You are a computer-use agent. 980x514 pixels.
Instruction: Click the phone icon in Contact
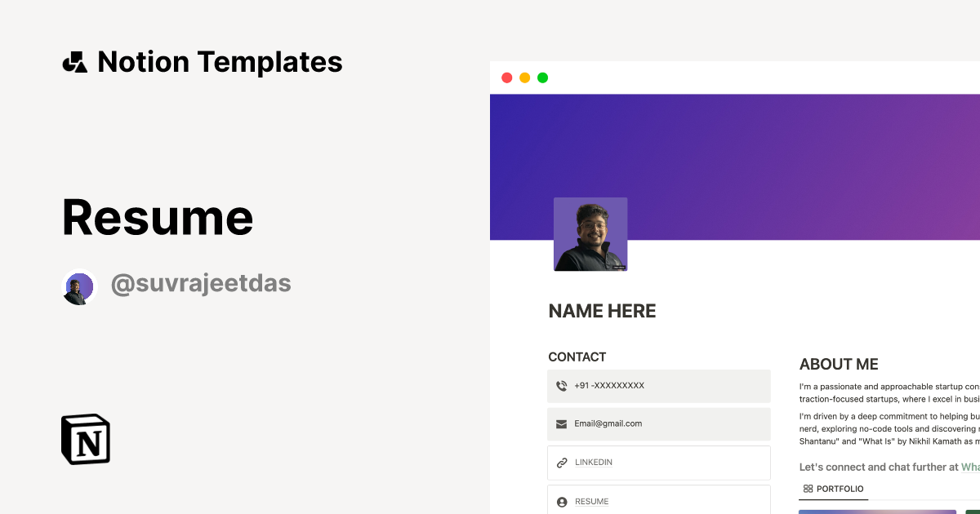[561, 386]
